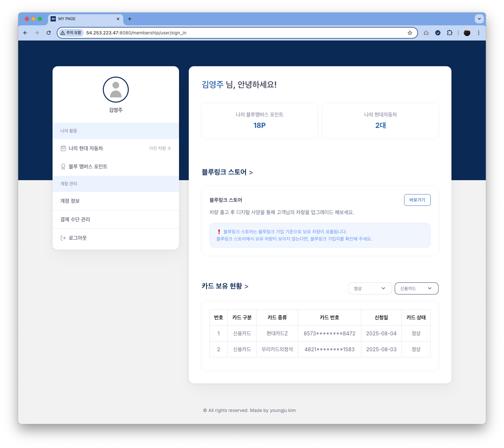The height and width of the screenshot is (448, 504).
Task: Click card number 8573*********8472
Action: [330, 333]
